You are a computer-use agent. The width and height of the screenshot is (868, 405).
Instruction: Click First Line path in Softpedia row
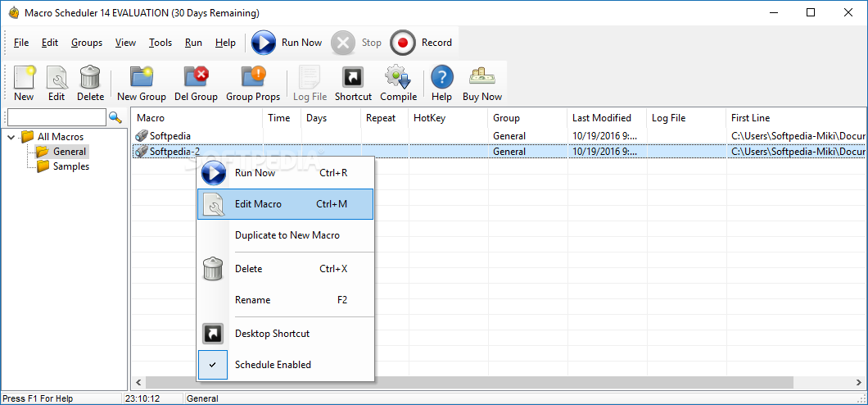797,136
